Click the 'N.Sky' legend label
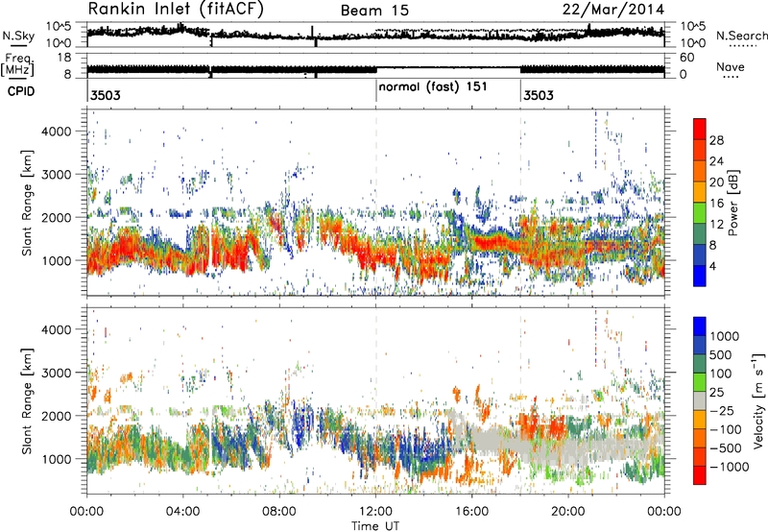The image size is (768, 532). click(x=18, y=36)
